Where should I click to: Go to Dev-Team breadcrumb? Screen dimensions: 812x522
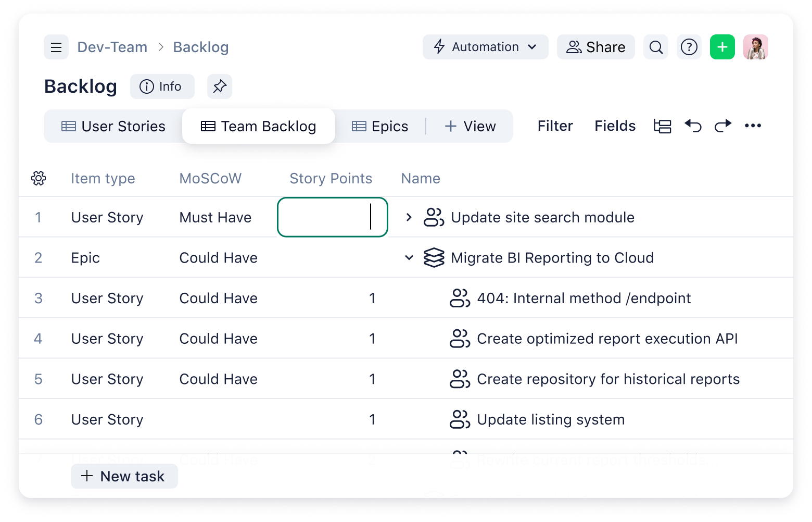pyautogui.click(x=112, y=47)
